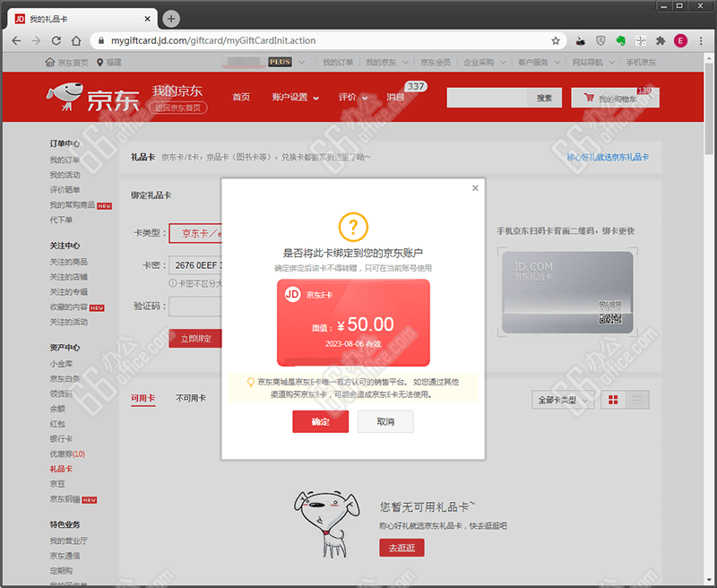Click the shield extension icon
Viewport: 717px width, 588px height.
(600, 40)
